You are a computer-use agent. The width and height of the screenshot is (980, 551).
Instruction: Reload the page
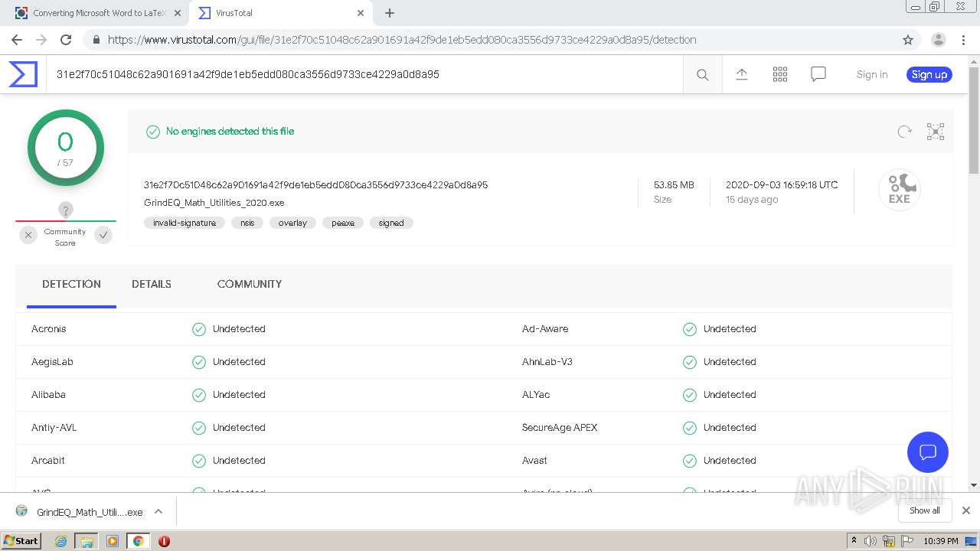[x=66, y=40]
